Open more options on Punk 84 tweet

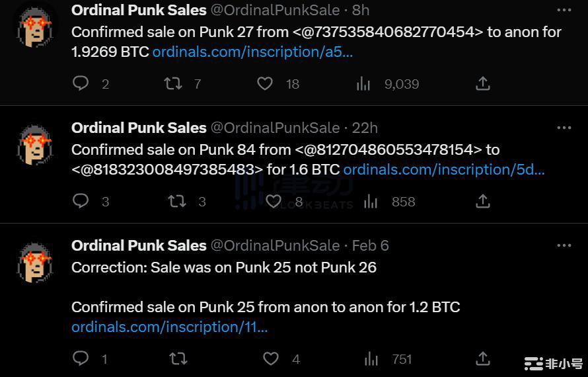click(564, 128)
